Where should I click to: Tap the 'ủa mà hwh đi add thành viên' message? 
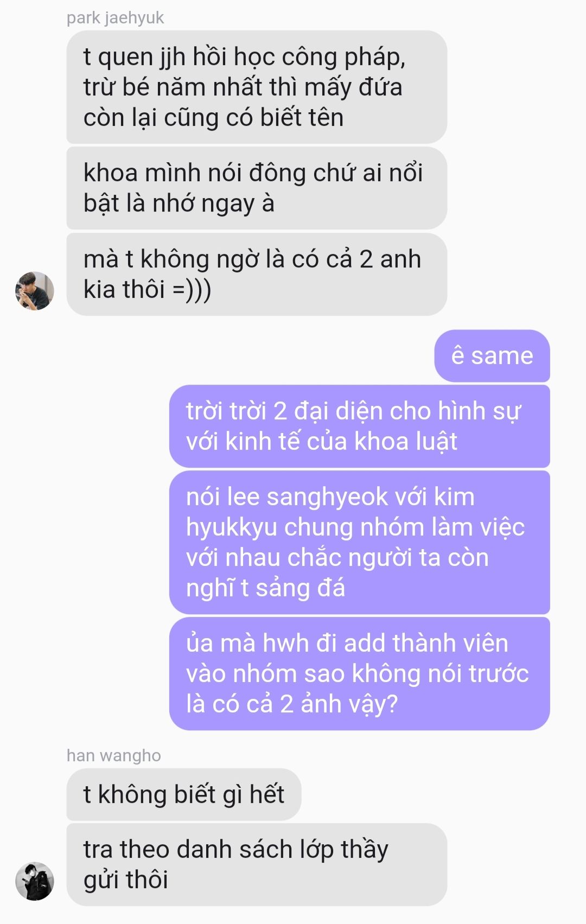coord(360,673)
